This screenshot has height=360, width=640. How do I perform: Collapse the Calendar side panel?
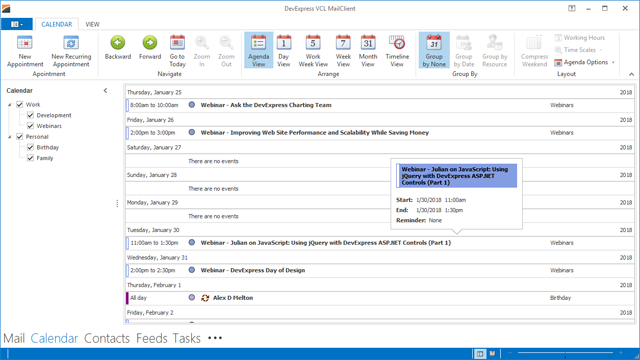[x=105, y=91]
